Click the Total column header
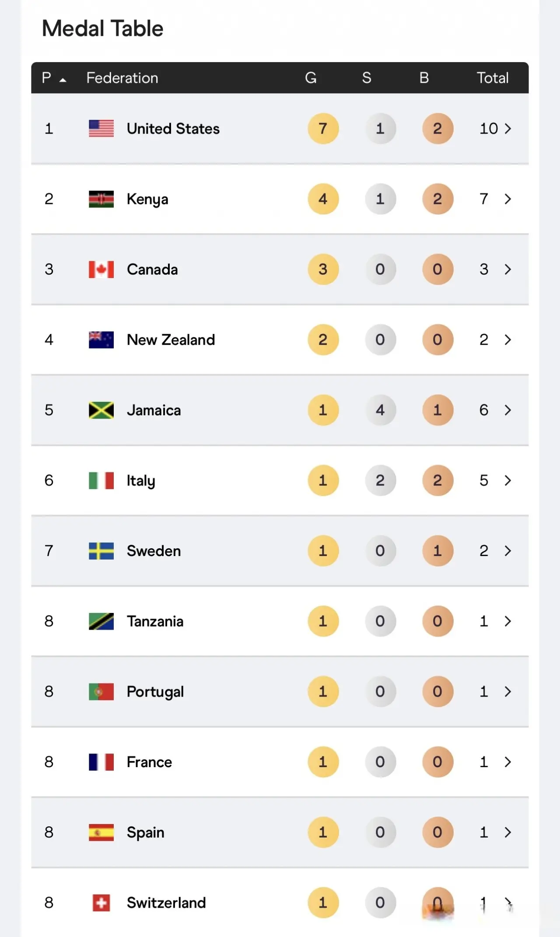The image size is (560, 937). pos(492,78)
